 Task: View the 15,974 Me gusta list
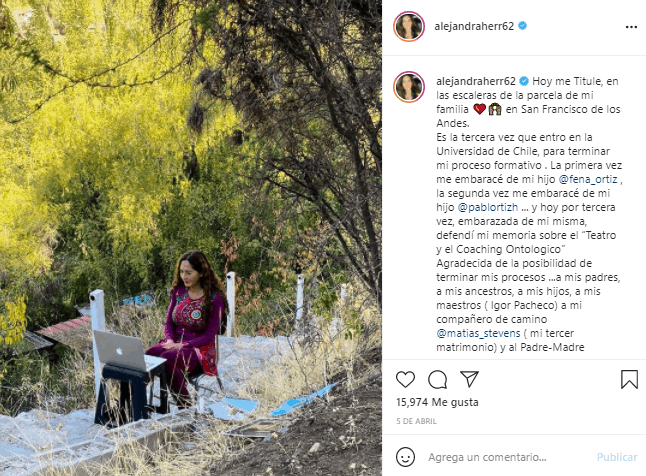[x=437, y=402]
